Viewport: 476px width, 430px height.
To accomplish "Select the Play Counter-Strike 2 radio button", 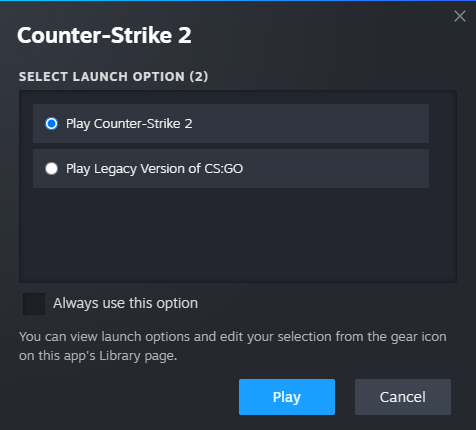I will tap(51, 124).
